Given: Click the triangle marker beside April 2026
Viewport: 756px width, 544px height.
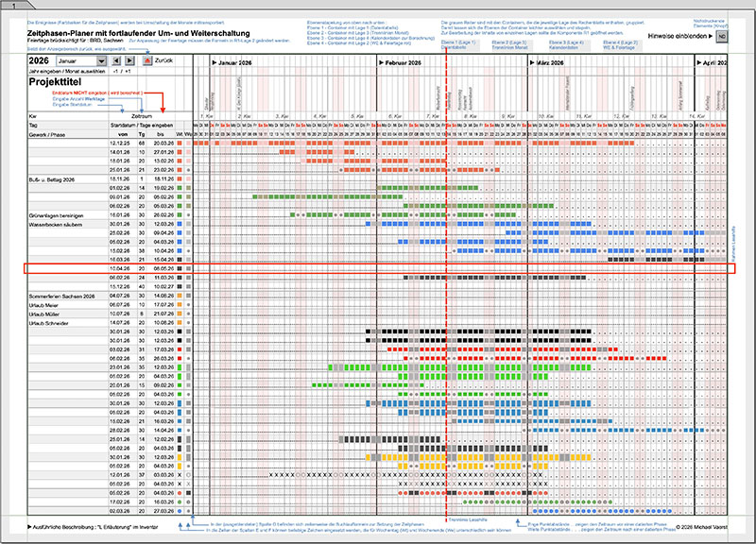Looking at the screenshot, I should (x=699, y=60).
